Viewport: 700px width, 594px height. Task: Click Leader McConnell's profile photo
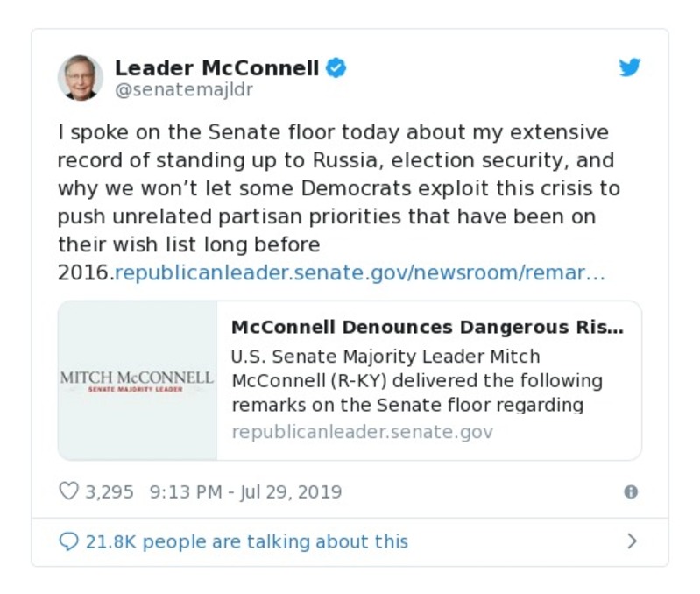(x=80, y=77)
